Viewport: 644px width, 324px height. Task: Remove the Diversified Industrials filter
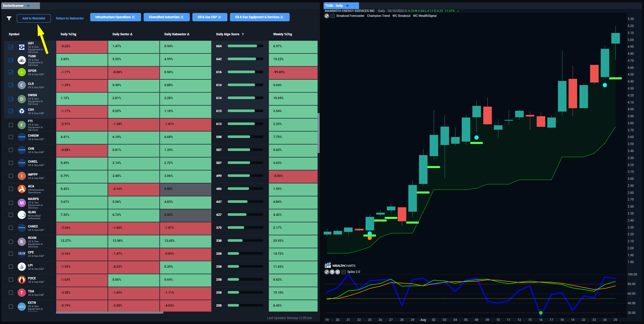[x=182, y=17]
